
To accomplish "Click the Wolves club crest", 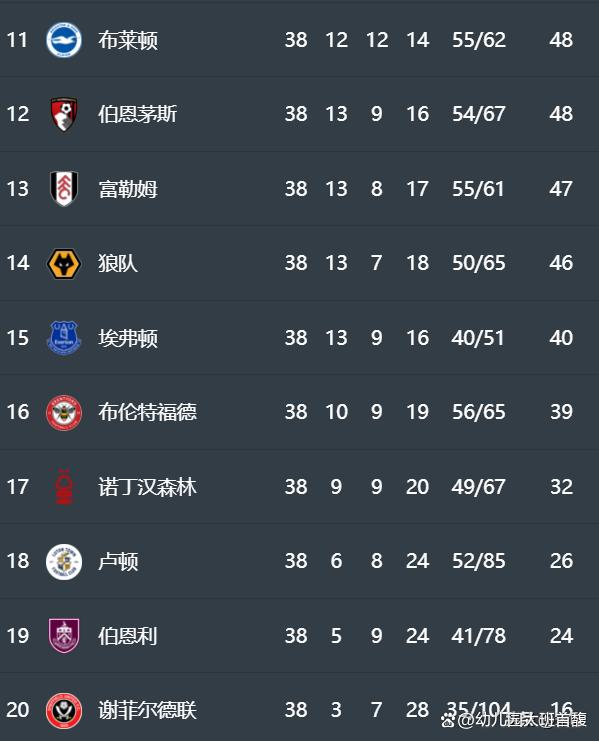I will pyautogui.click(x=64, y=263).
